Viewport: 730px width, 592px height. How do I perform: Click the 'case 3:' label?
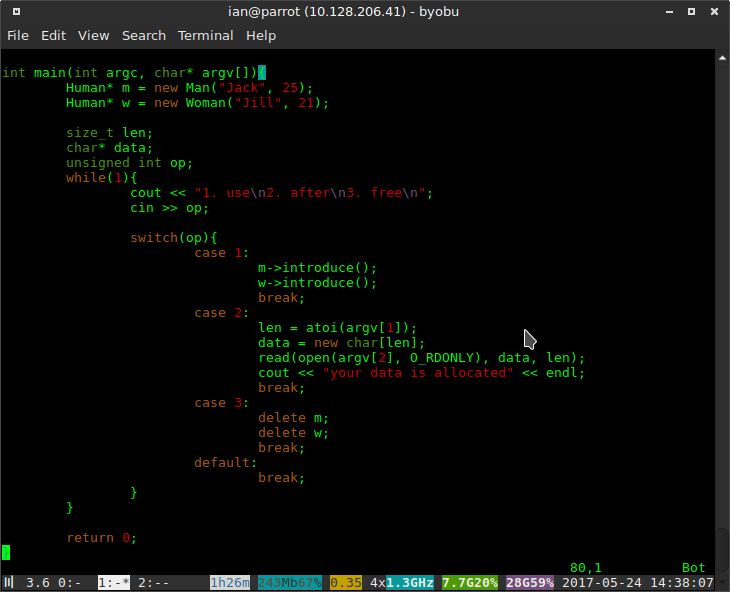pos(222,403)
